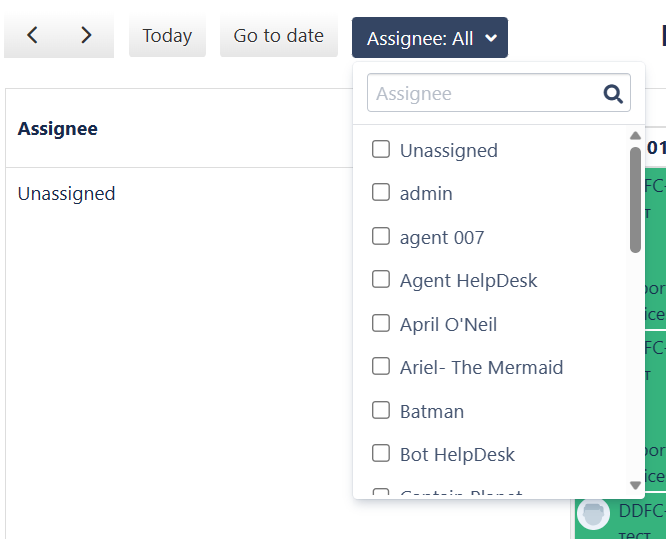Click the search magnifier icon

613,94
